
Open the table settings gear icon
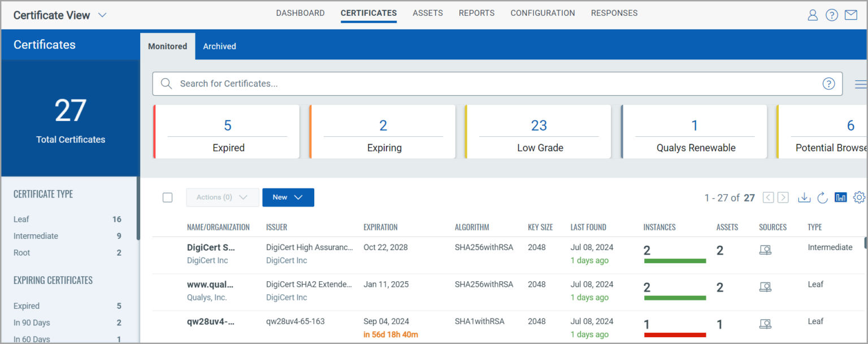(x=859, y=197)
